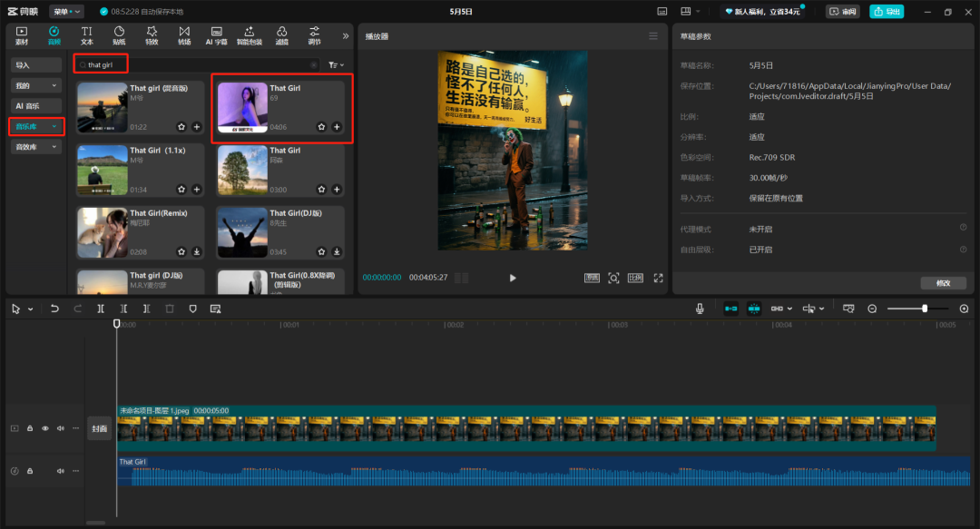980x529 pixels.
Task: Toggle auto snapping in the timeline
Action: (x=754, y=309)
